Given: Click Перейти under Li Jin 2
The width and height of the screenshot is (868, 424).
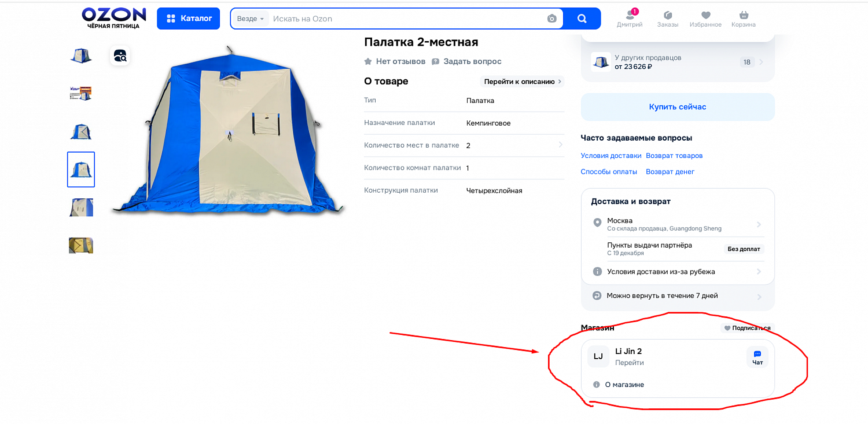Looking at the screenshot, I should [630, 363].
